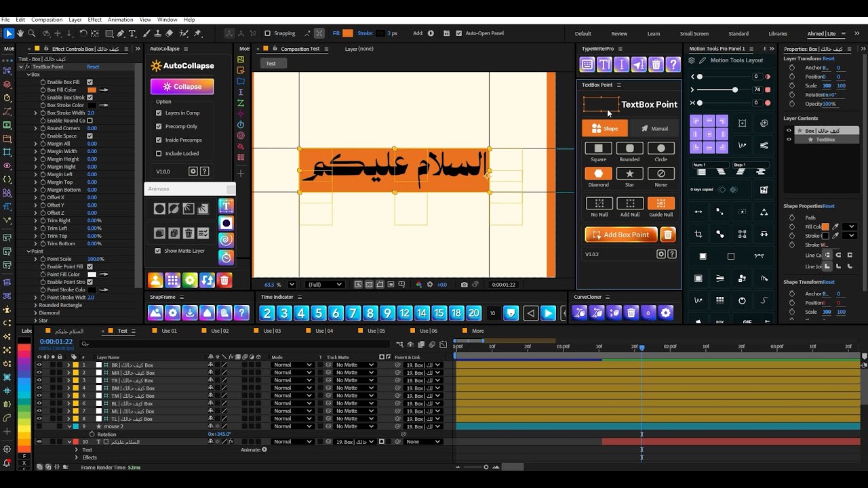Viewport: 868px width, 488px height.
Task: Open the Mode dropdown of mouse 2 layer
Action: [x=292, y=426]
